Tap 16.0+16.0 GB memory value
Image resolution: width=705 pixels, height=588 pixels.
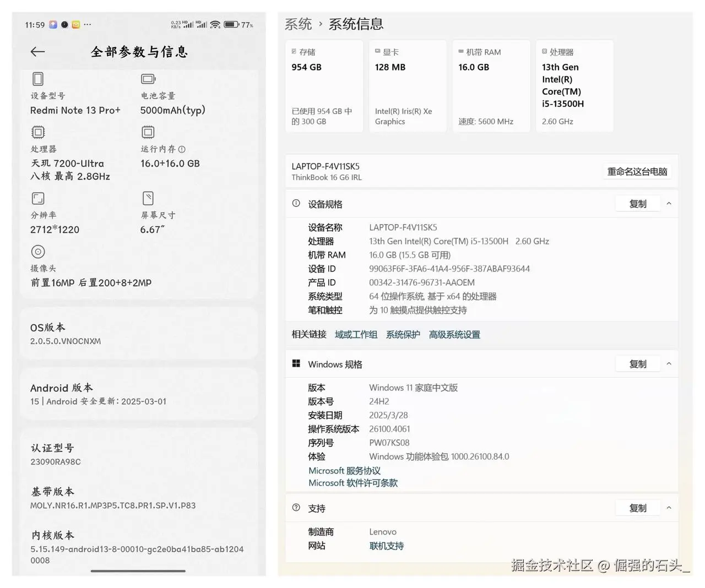pos(170,164)
